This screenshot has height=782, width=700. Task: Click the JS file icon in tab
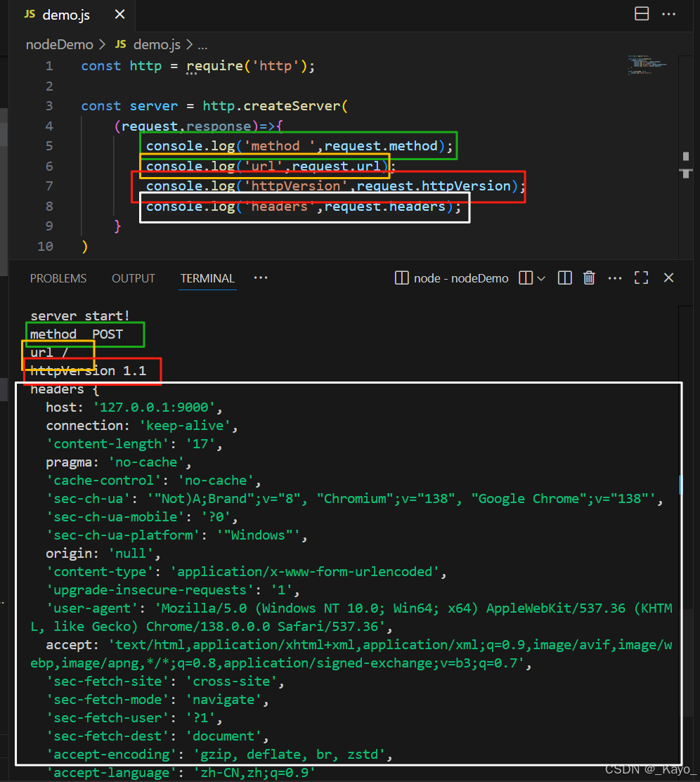tap(30, 15)
